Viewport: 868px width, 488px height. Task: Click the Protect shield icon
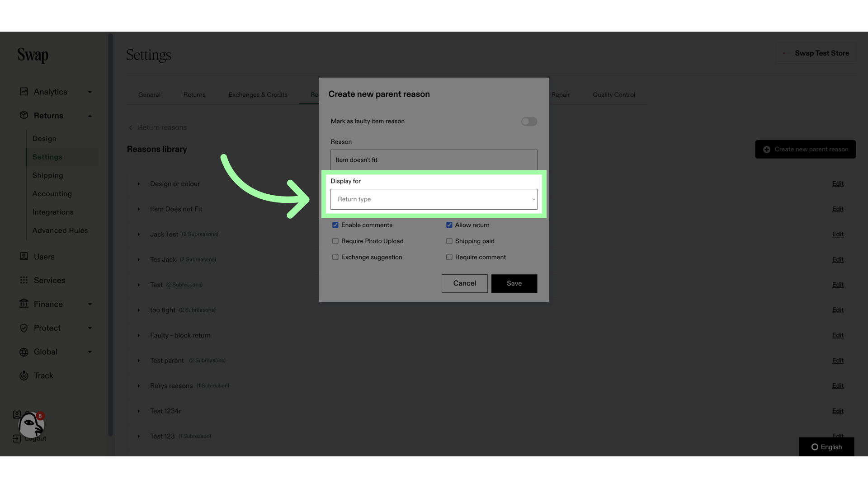pyautogui.click(x=24, y=328)
